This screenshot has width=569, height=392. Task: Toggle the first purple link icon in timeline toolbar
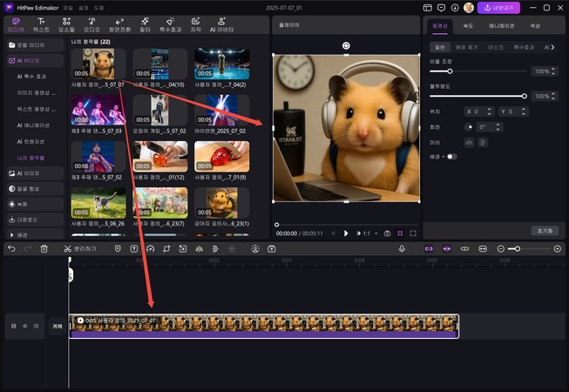coord(429,249)
